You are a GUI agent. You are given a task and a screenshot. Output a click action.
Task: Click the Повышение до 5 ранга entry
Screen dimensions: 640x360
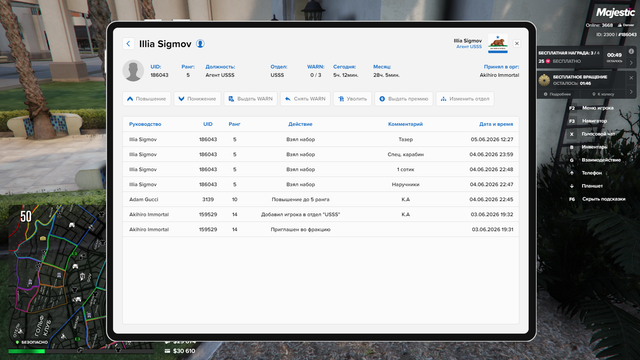coord(300,200)
